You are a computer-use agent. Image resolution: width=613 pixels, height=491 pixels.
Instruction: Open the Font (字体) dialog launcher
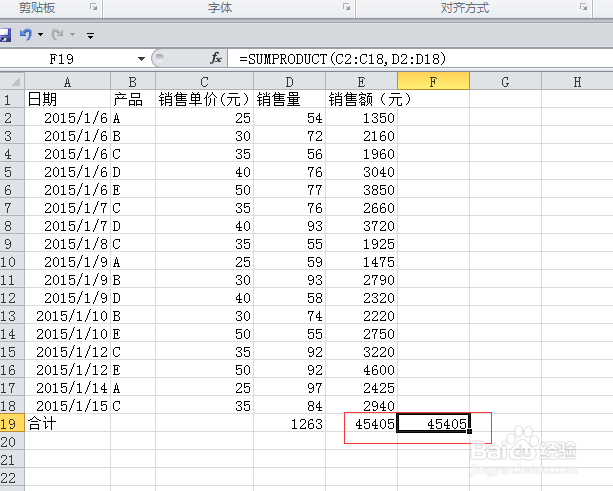(346, 7)
